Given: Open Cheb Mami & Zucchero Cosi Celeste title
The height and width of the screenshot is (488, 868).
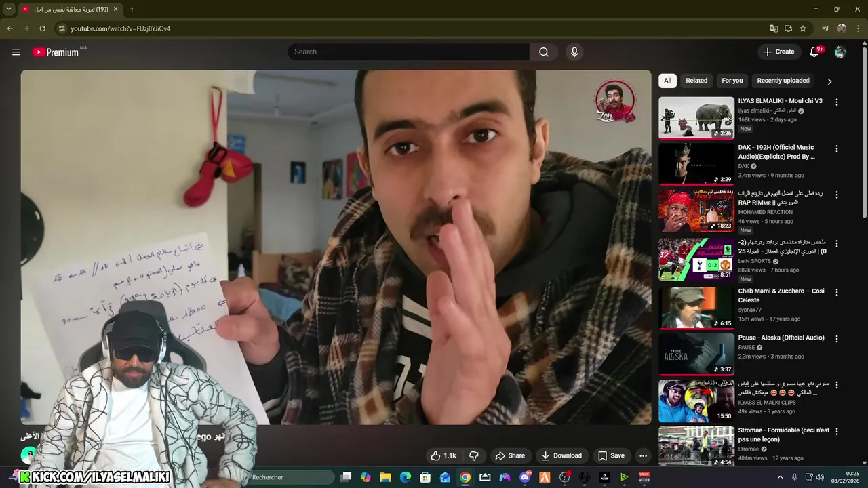Looking at the screenshot, I should click(x=781, y=296).
